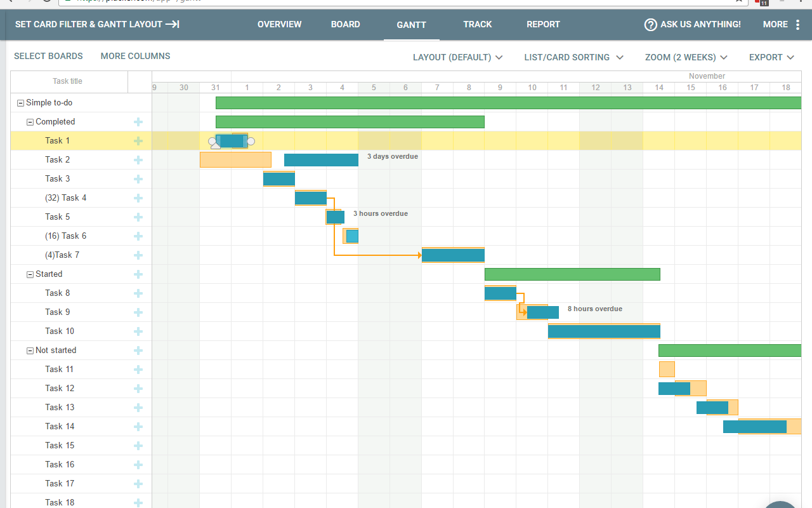Select the Task 5 row title
Screen dimensions: 812x508
click(58, 217)
